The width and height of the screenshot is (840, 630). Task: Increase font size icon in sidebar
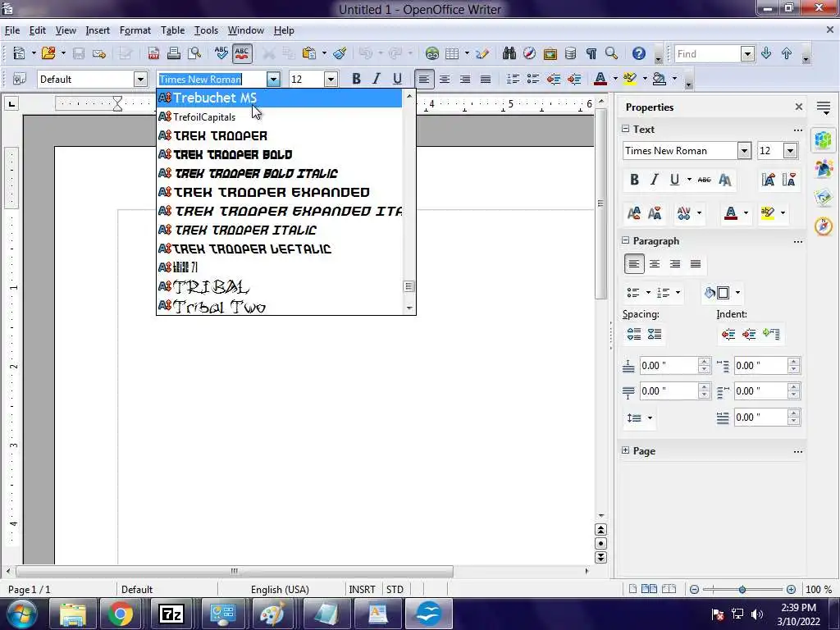point(768,180)
